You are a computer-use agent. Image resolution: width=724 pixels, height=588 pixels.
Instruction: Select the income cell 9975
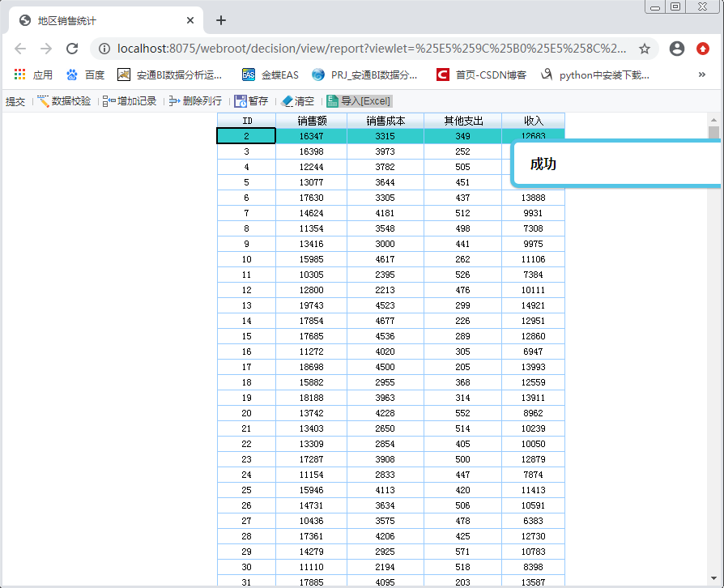(534, 244)
